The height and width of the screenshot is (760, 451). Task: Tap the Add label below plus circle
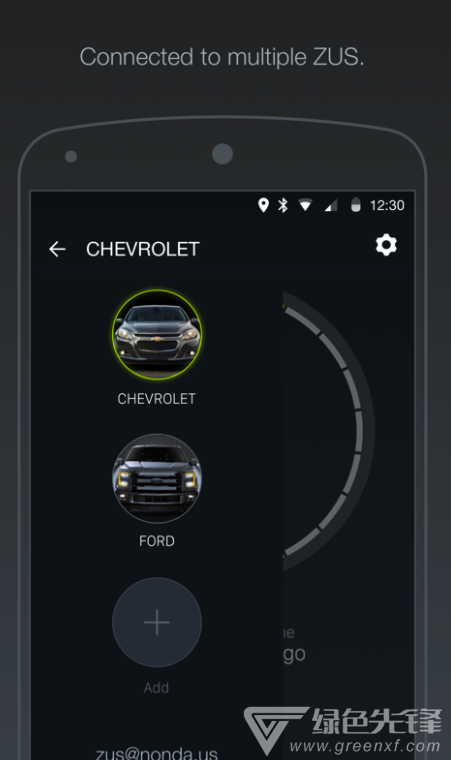coord(157,688)
